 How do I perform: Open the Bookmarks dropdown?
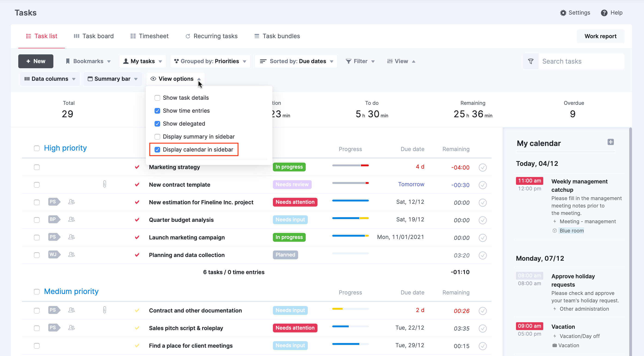click(x=88, y=61)
